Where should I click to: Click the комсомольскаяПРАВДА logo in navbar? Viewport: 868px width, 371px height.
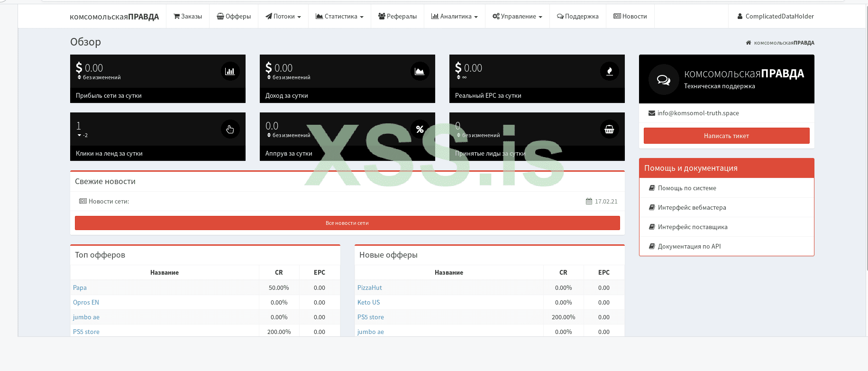(114, 17)
